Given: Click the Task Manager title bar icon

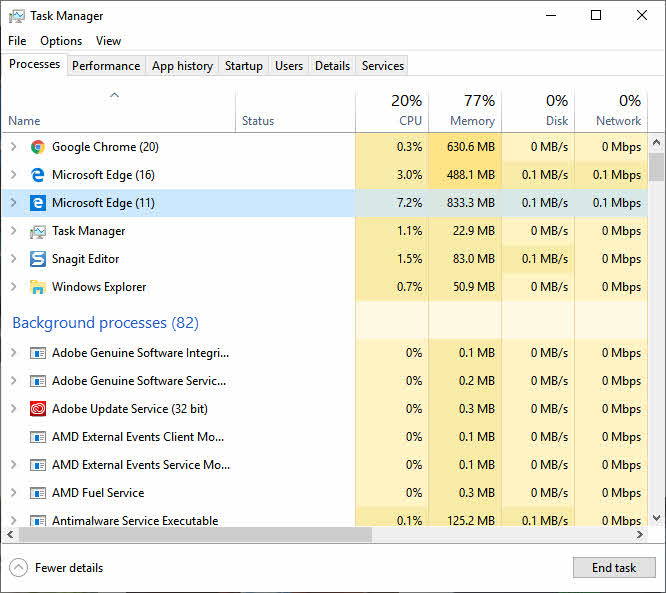Looking at the screenshot, I should pyautogui.click(x=17, y=16).
